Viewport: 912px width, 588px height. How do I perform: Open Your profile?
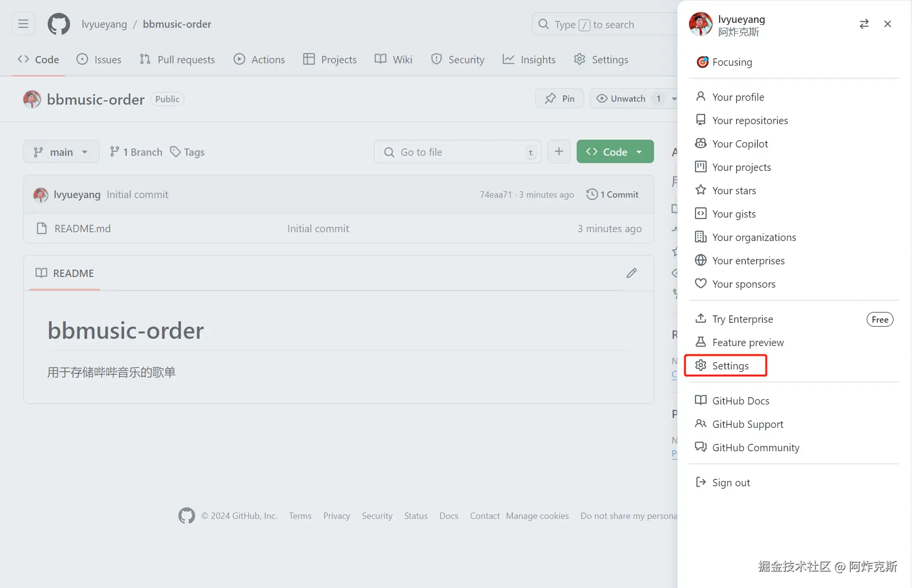coord(794,97)
